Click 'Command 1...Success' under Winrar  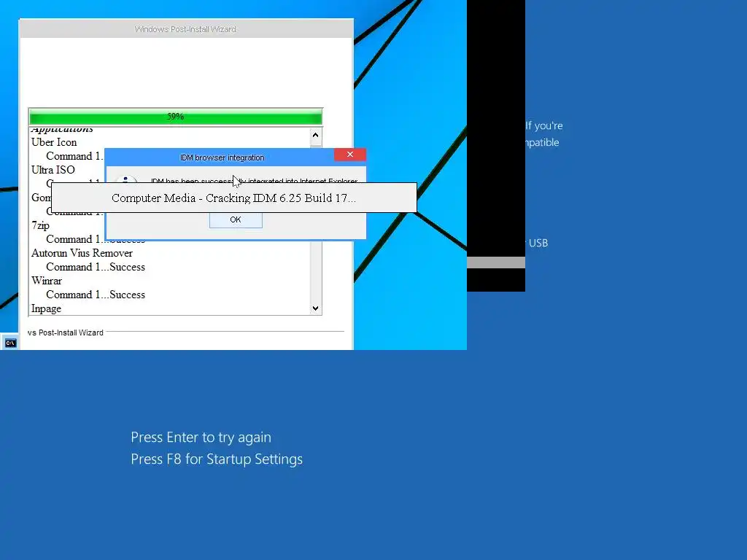click(96, 295)
